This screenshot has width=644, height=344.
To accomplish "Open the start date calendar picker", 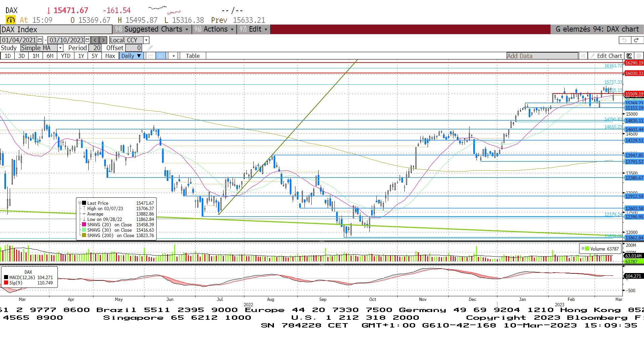I will coord(40,40).
